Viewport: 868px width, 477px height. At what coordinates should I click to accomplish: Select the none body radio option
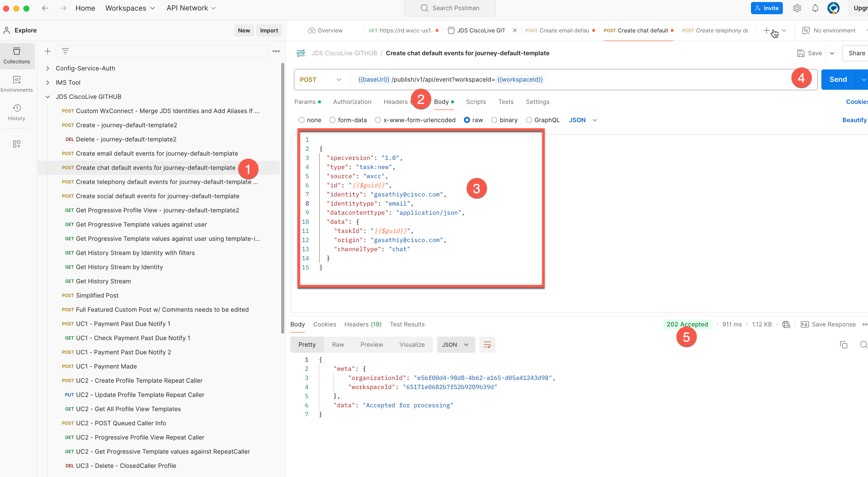point(301,120)
